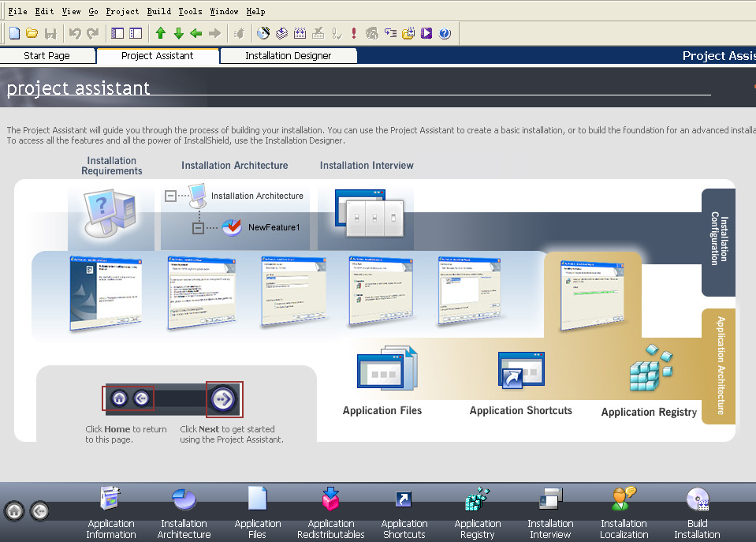Image resolution: width=756 pixels, height=542 pixels.
Task: Click the bug debug toolbar icon
Action: click(x=239, y=33)
